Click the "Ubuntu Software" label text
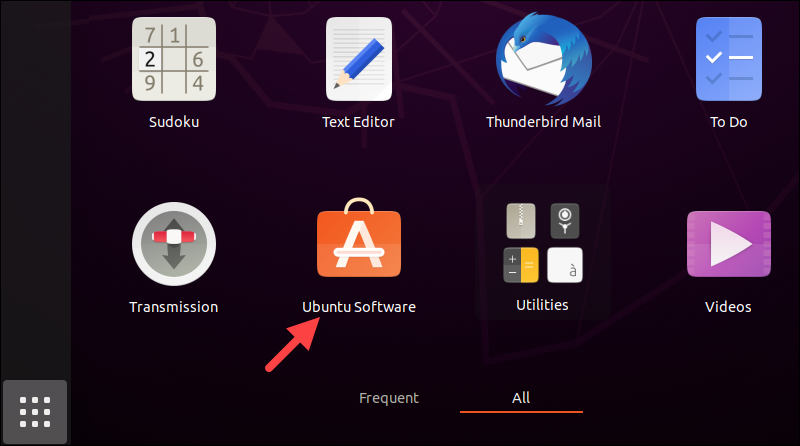 click(359, 307)
